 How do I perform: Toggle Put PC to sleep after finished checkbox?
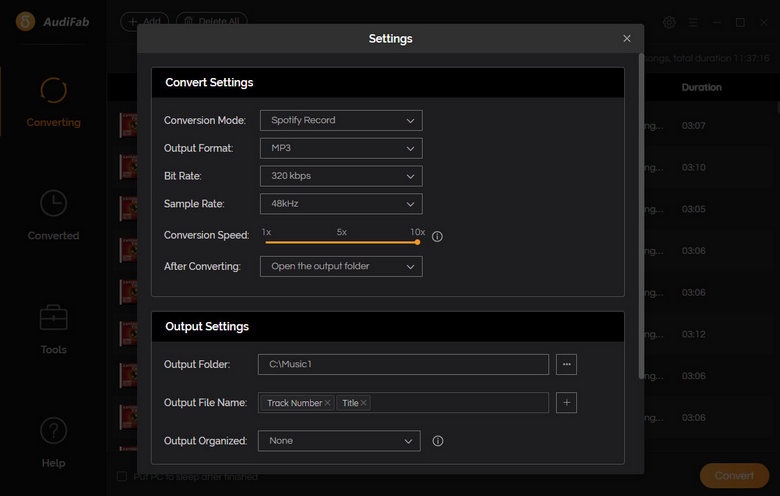[x=122, y=476]
